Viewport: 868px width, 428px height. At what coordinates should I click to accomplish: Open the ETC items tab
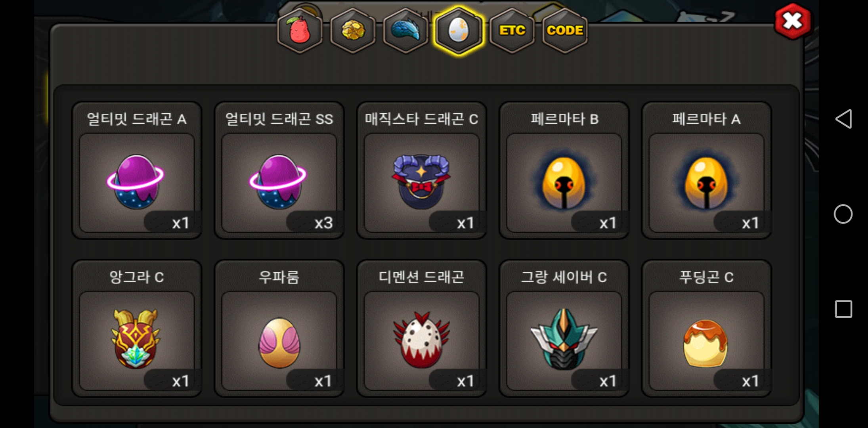[x=512, y=31]
